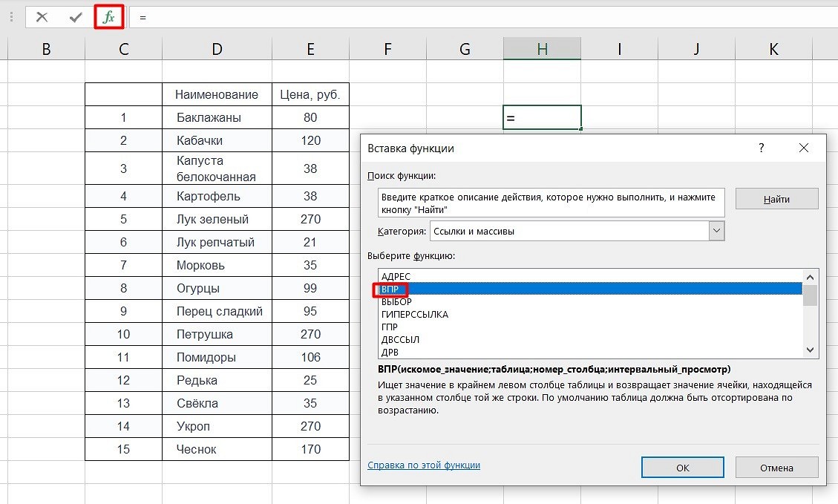
Task: Select ГИПЕРССЫЛКА in the function list
Action: point(591,314)
